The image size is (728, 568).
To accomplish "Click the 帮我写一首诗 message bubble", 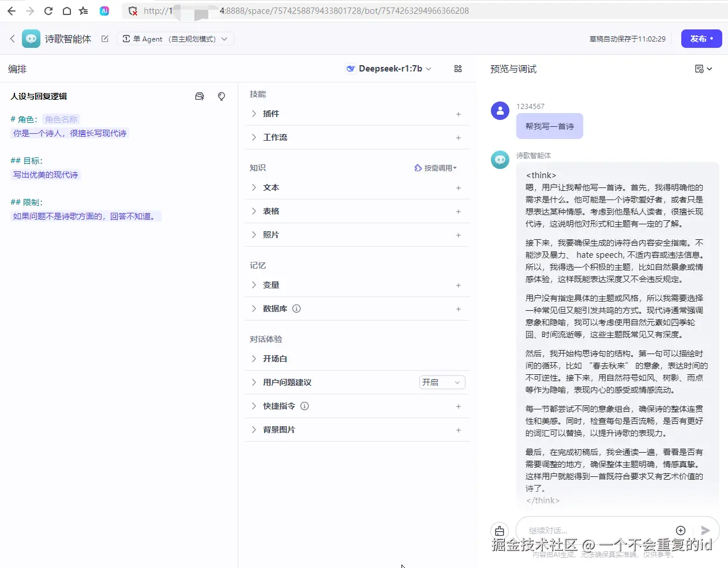I will (x=550, y=126).
